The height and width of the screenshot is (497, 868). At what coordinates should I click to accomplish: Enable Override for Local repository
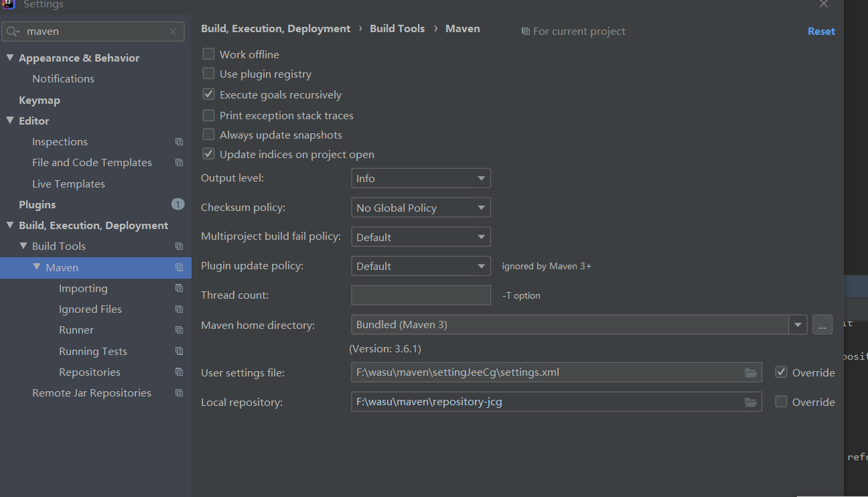coord(781,402)
